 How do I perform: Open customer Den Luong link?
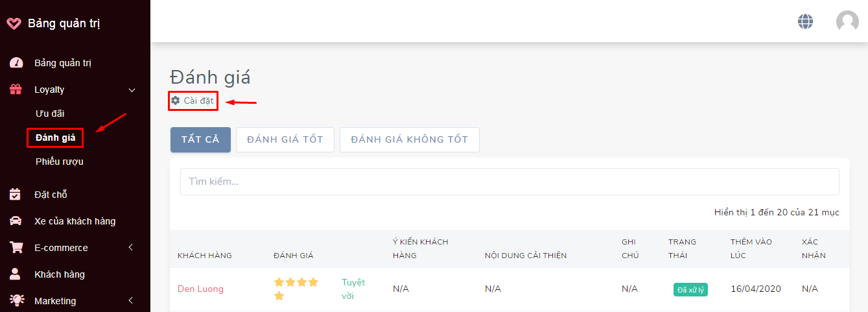(x=200, y=289)
